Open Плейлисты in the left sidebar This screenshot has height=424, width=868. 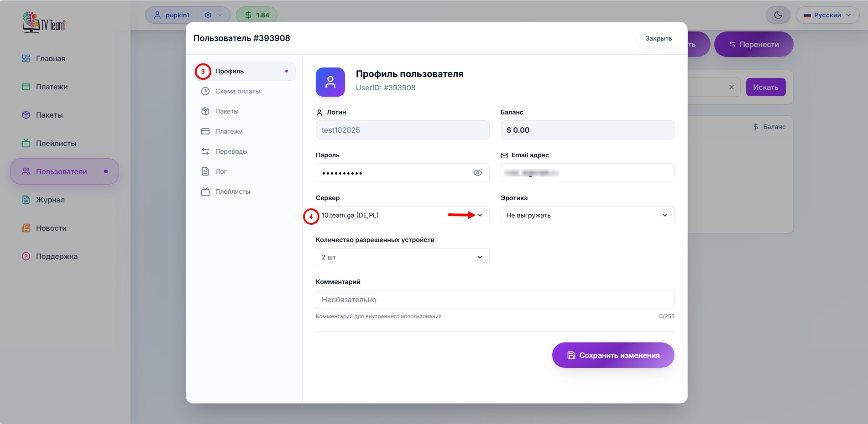pyautogui.click(x=56, y=143)
